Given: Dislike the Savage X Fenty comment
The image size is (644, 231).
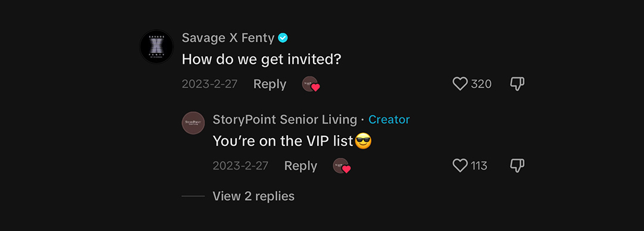Looking at the screenshot, I should coord(517,84).
